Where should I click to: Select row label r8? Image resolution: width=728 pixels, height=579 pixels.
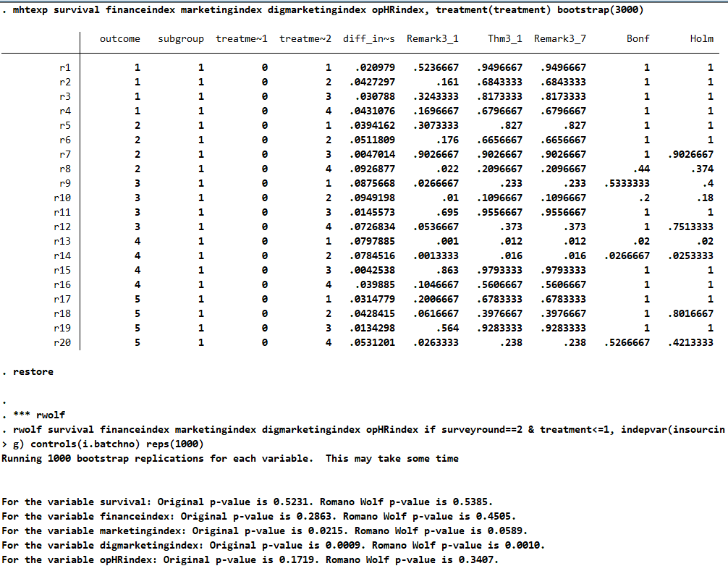65,169
